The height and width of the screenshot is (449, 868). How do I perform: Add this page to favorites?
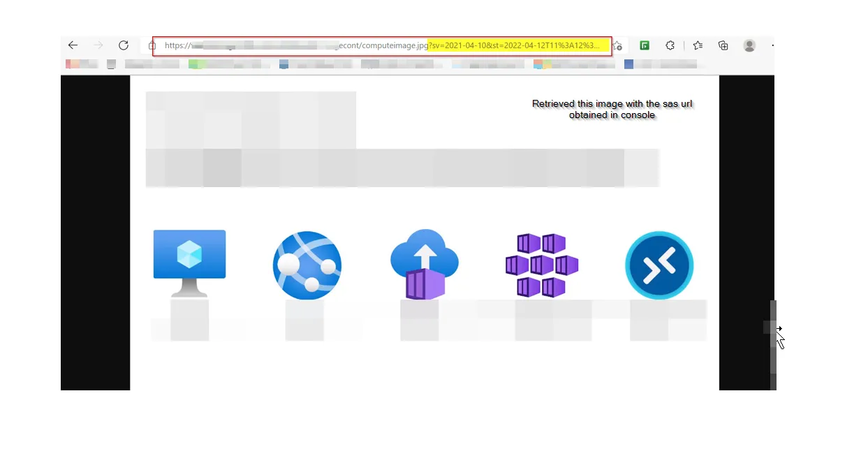(617, 45)
